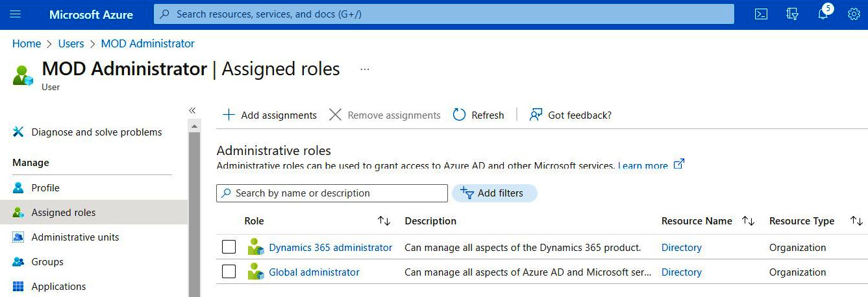
Task: Open the Profile menu item
Action: pyautogui.click(x=45, y=188)
